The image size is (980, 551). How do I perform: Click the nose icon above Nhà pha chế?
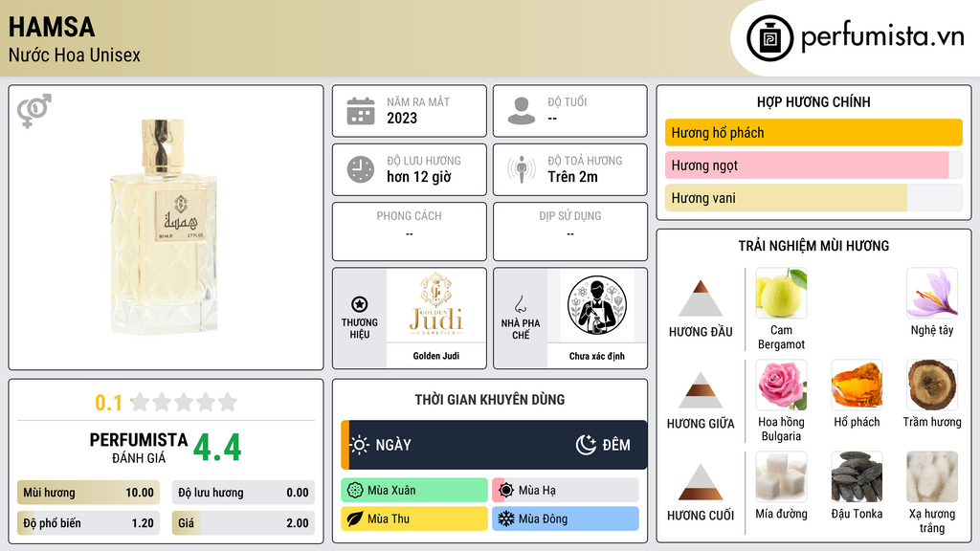coord(520,305)
